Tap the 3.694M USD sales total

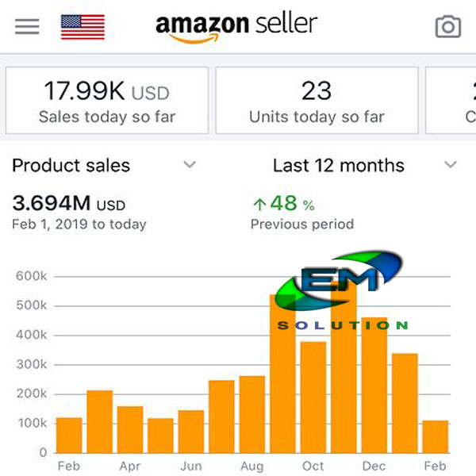[x=68, y=204]
